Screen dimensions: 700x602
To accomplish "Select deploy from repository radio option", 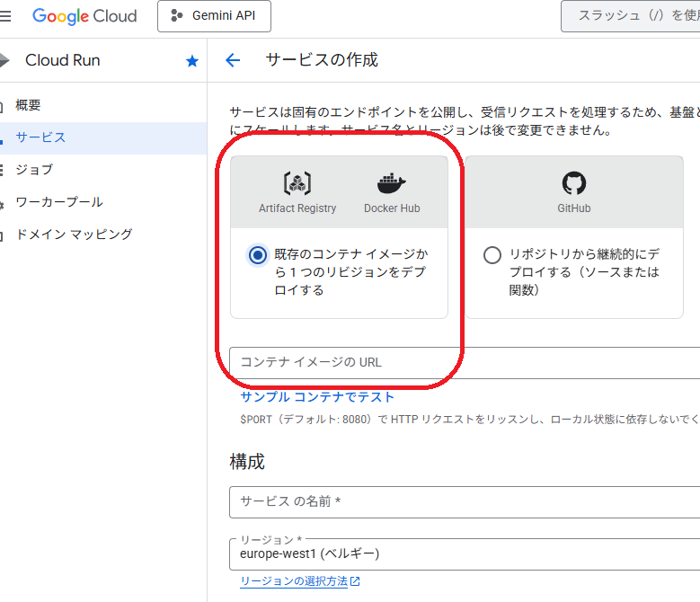I will [492, 255].
